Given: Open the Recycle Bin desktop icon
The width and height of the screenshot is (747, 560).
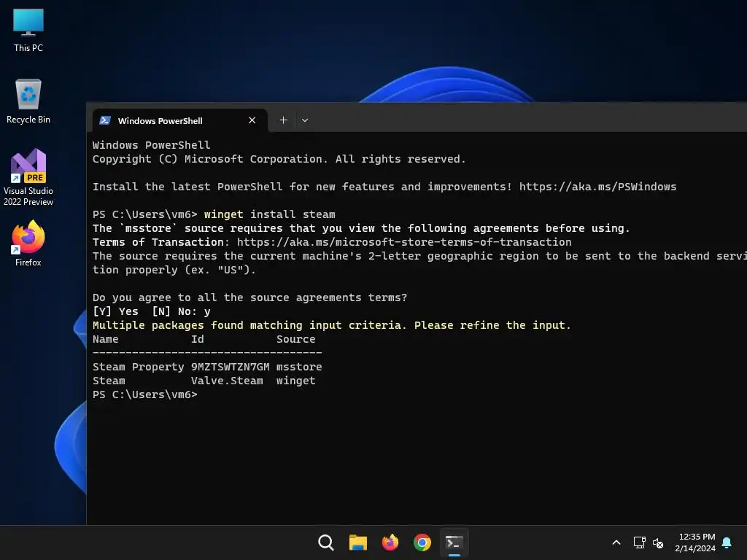Looking at the screenshot, I should pyautogui.click(x=28, y=101).
